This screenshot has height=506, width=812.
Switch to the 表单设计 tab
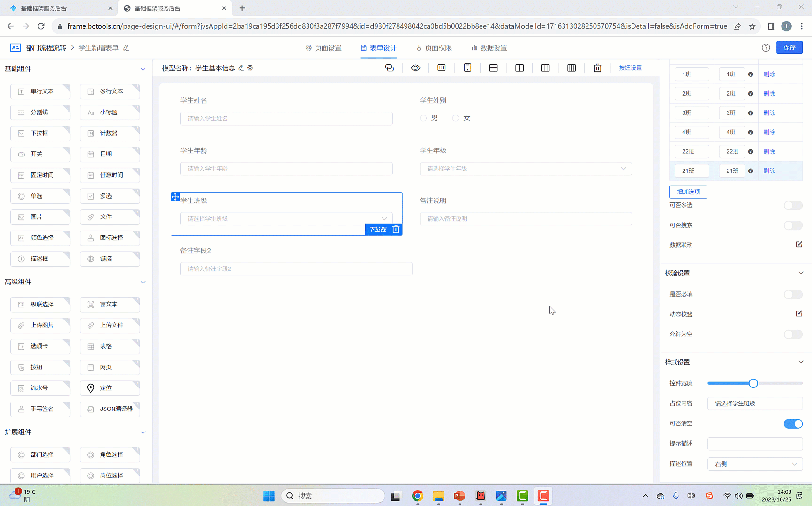point(378,48)
